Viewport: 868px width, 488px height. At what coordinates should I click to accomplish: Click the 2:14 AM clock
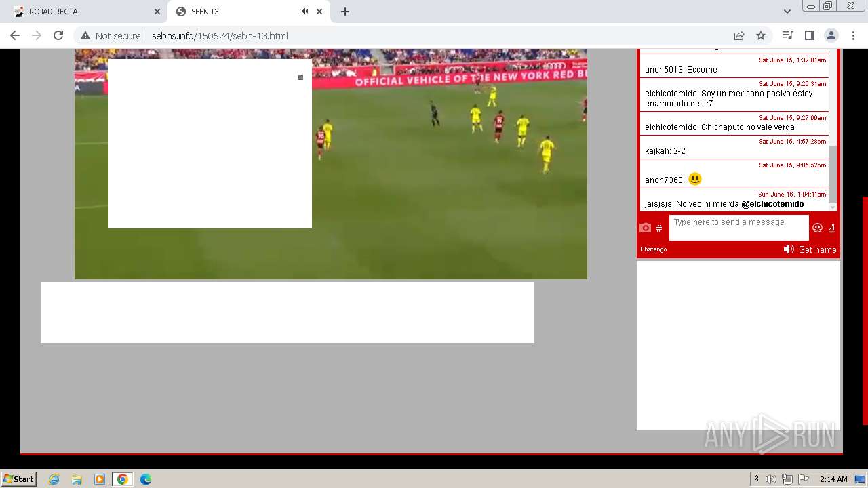(x=833, y=479)
